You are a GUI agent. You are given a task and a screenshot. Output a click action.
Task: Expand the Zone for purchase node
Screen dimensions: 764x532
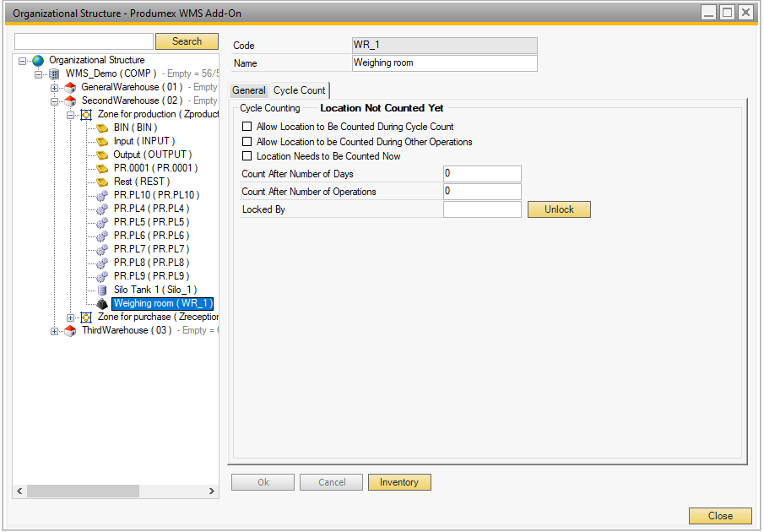(71, 318)
